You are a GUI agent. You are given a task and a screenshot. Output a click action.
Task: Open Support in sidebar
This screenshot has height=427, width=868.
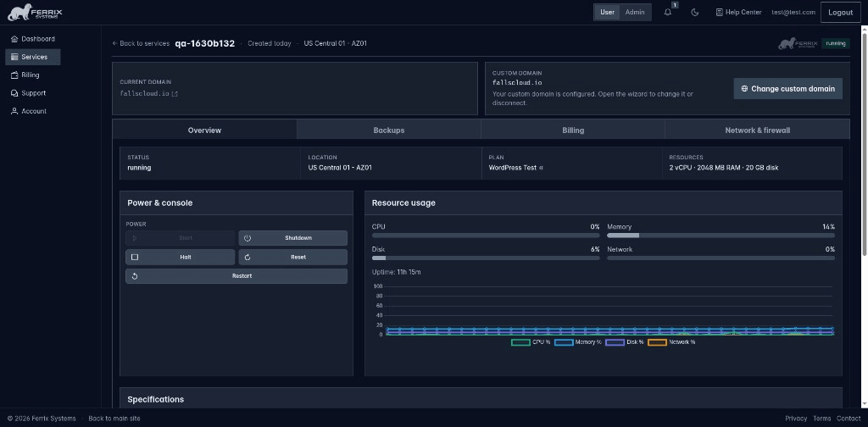(x=33, y=93)
